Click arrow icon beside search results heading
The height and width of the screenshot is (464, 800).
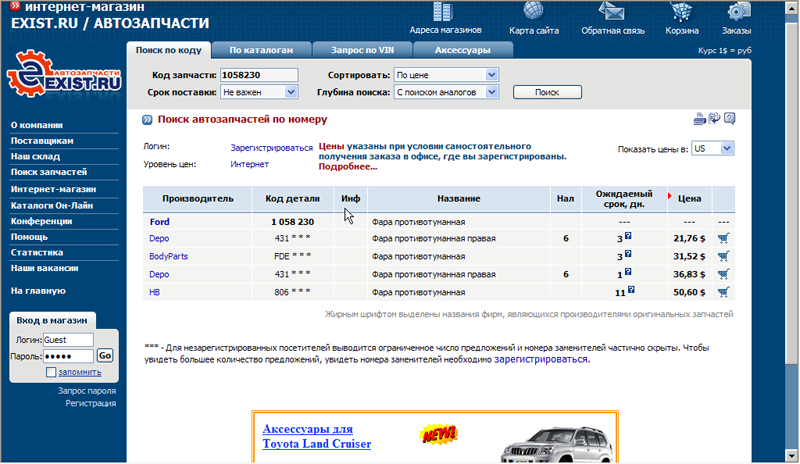click(x=147, y=120)
